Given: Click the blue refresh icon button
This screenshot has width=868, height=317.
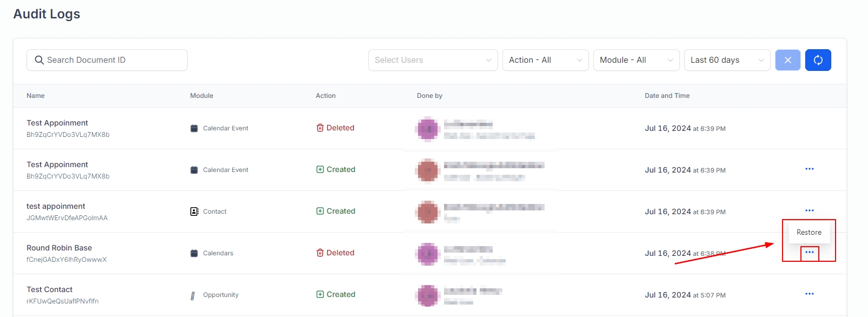Looking at the screenshot, I should 818,60.
